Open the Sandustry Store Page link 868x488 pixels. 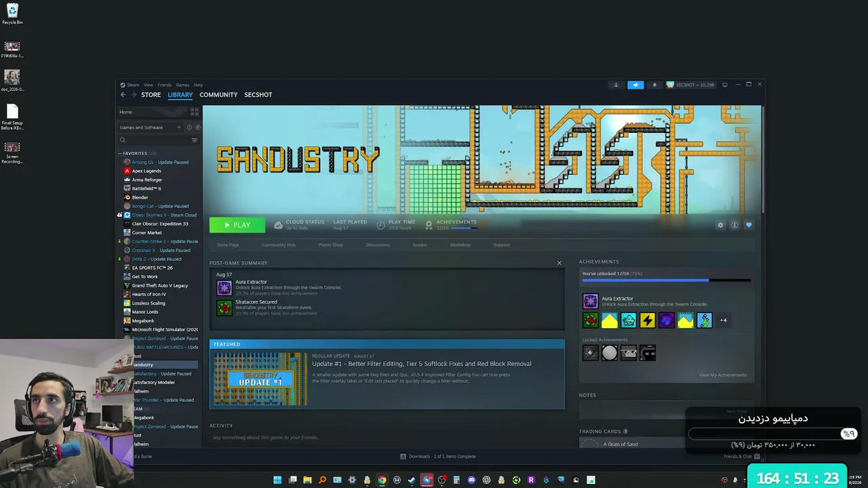coord(228,245)
